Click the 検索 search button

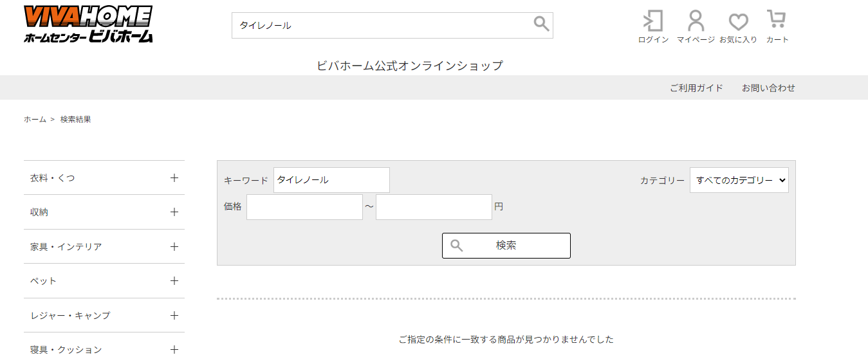tap(506, 246)
